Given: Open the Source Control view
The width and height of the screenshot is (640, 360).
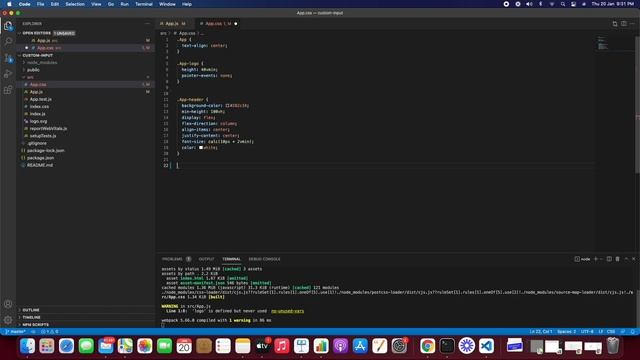Looking at the screenshot, I should [8, 58].
